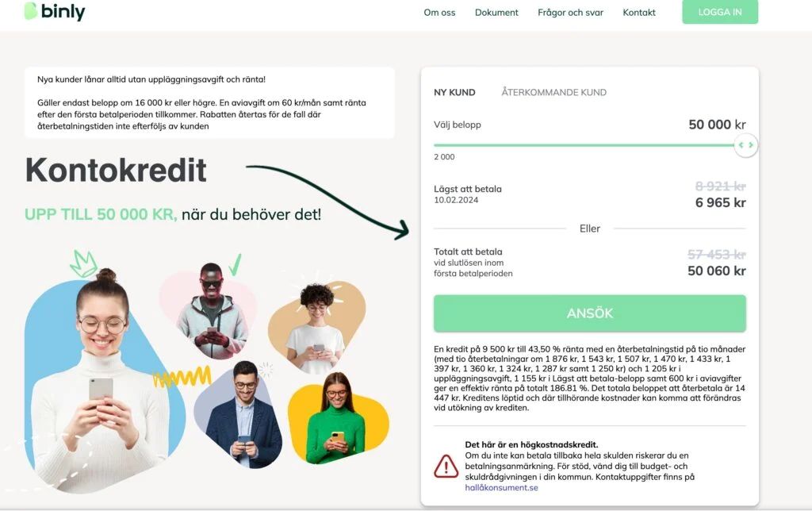
Task: Open the Dokument menu item
Action: point(496,13)
